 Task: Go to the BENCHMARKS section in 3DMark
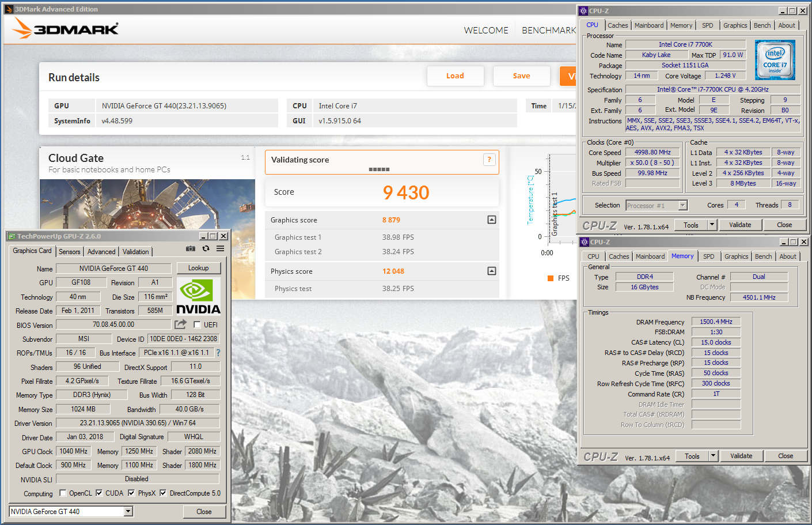point(549,30)
